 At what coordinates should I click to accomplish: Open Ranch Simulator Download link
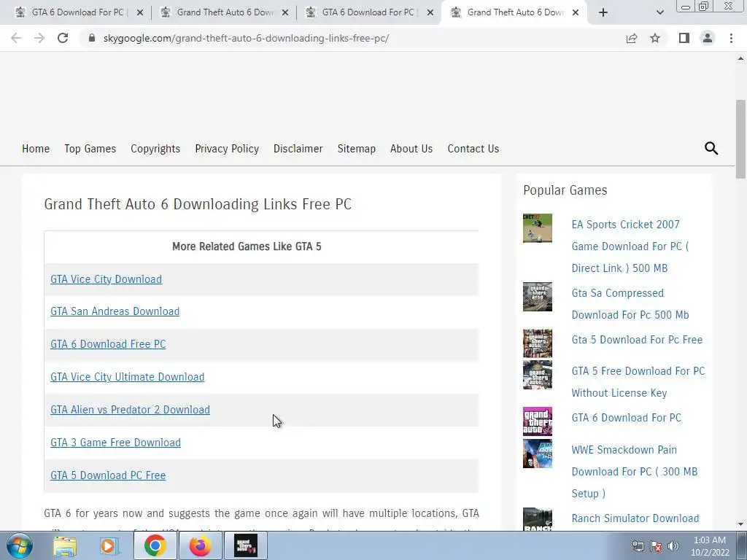[x=635, y=518]
